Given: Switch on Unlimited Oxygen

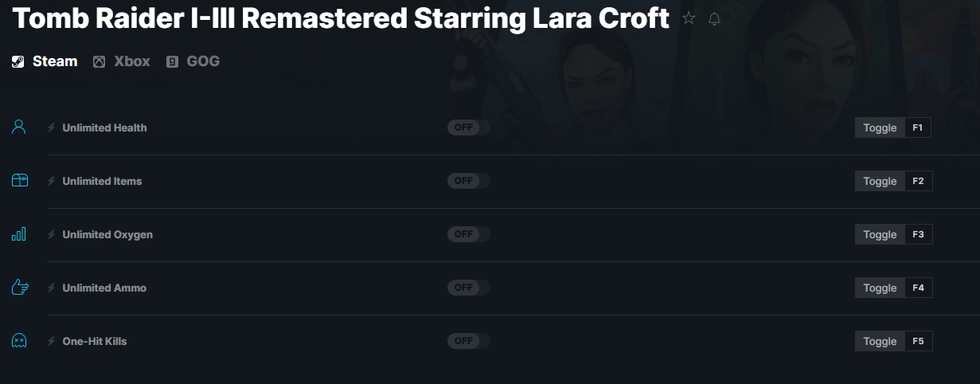Looking at the screenshot, I should click(468, 234).
